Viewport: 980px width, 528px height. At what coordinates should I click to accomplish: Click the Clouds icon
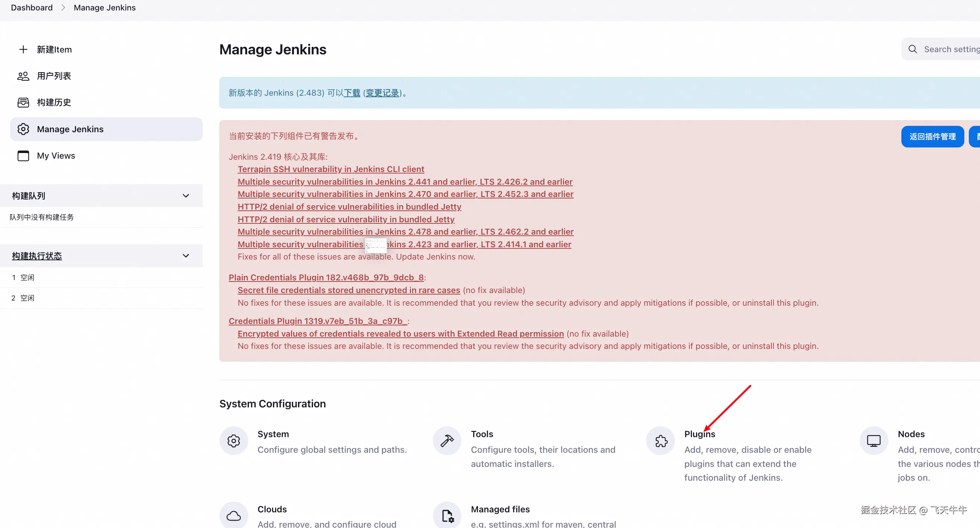click(234, 515)
